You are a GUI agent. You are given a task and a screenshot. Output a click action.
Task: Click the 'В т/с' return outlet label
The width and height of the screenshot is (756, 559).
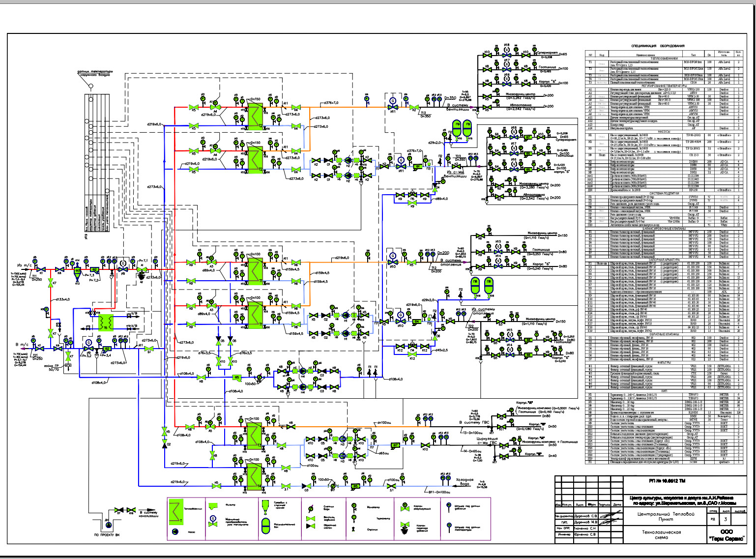click(23, 344)
